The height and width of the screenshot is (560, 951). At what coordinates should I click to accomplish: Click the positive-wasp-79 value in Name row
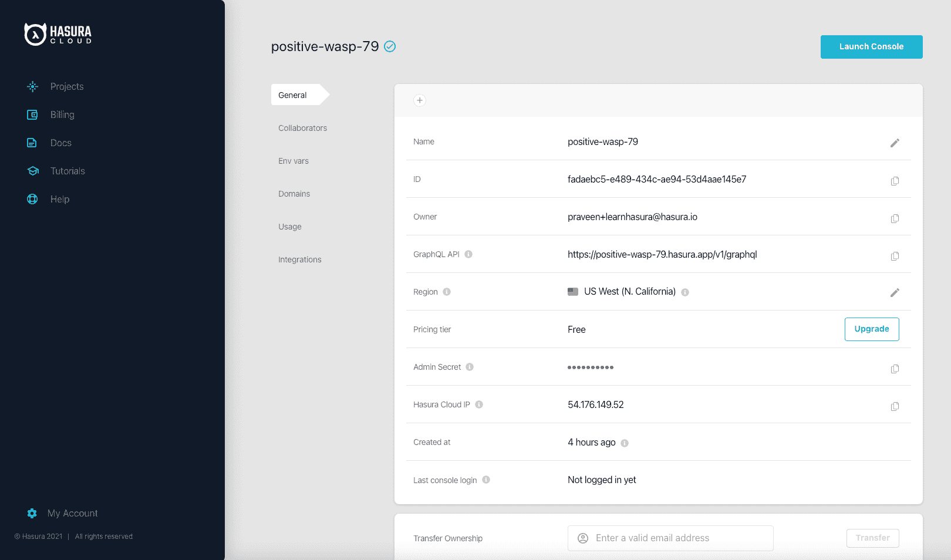click(603, 141)
